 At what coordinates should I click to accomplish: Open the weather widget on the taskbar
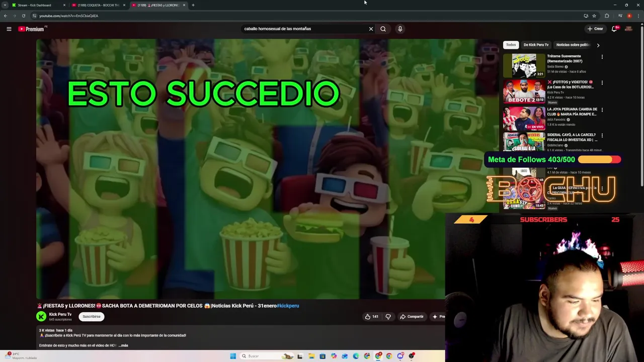point(20,356)
